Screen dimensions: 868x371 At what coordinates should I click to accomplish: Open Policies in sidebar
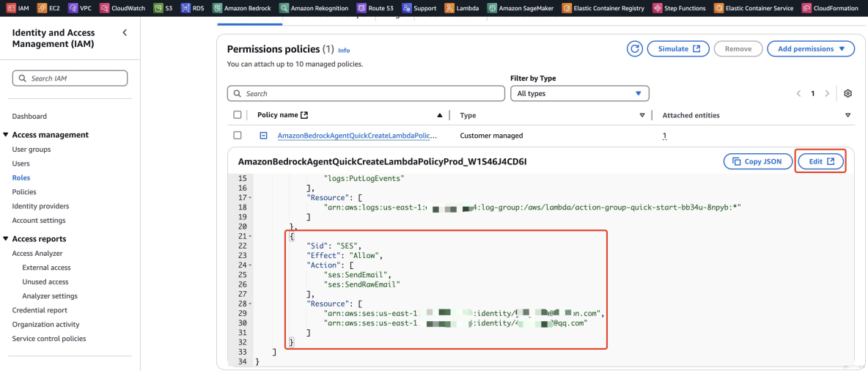click(24, 191)
